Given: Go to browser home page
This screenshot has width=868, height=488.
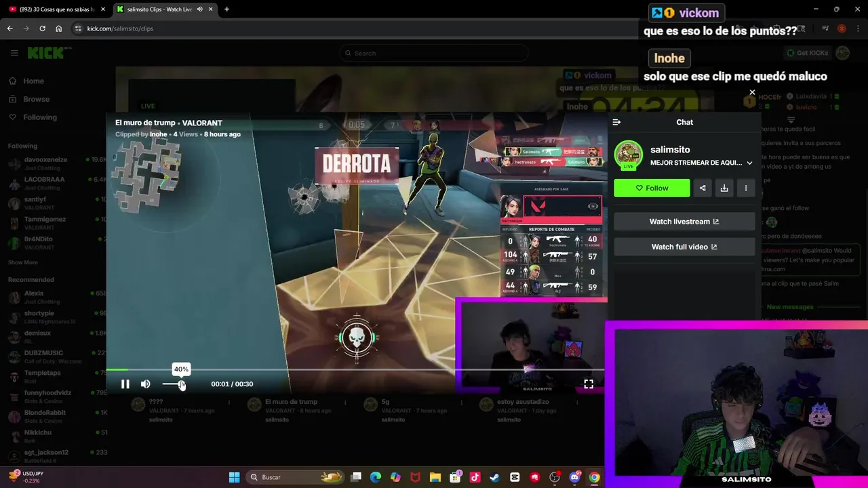Looking at the screenshot, I should point(58,28).
